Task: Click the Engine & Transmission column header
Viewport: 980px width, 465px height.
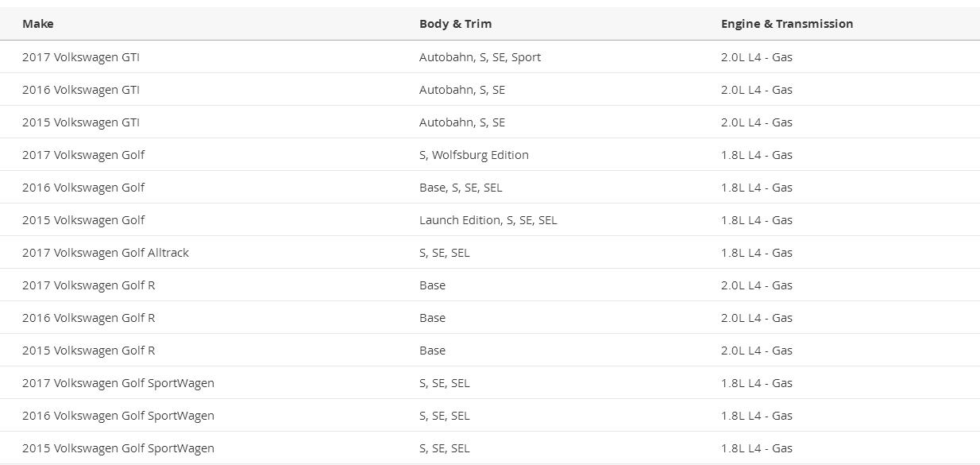Action: click(786, 24)
